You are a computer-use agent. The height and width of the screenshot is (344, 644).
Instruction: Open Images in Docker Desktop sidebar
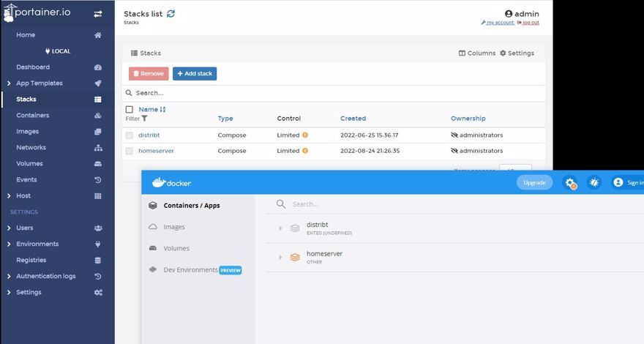point(174,227)
